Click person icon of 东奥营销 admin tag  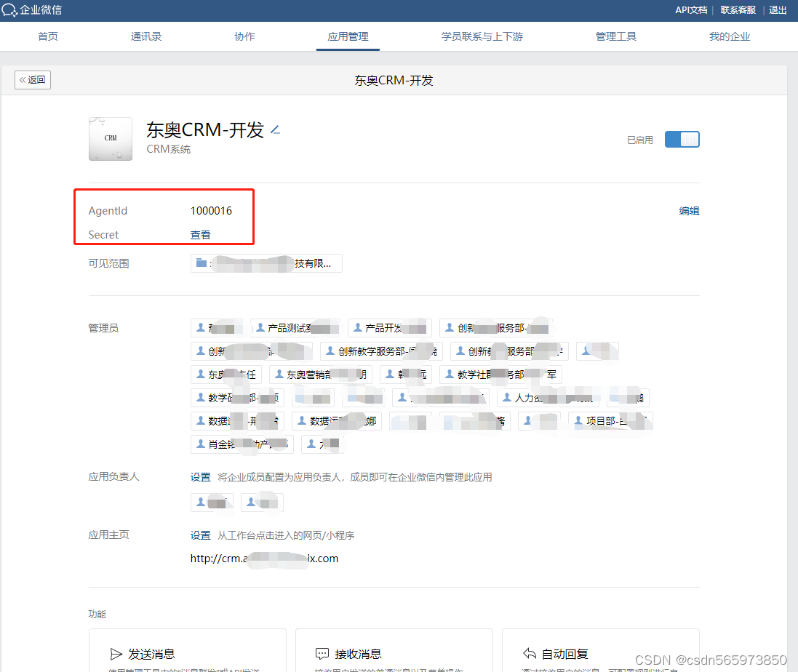click(x=279, y=375)
